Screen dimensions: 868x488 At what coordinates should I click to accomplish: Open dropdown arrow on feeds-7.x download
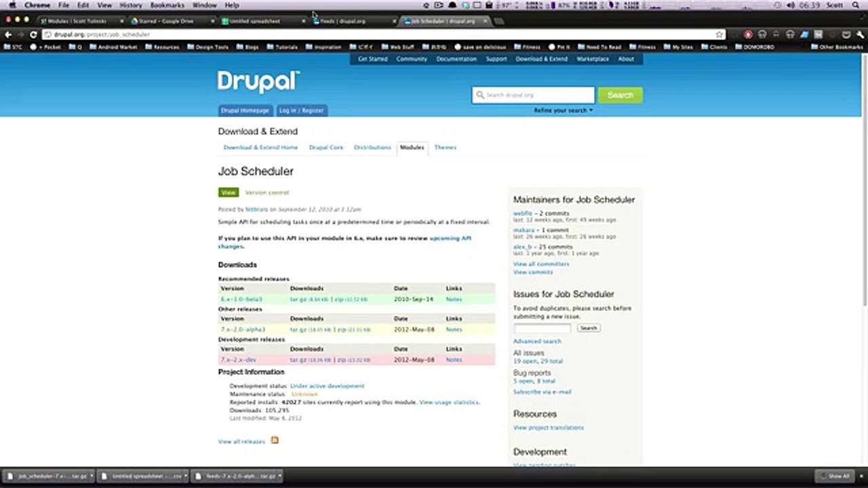279,476
